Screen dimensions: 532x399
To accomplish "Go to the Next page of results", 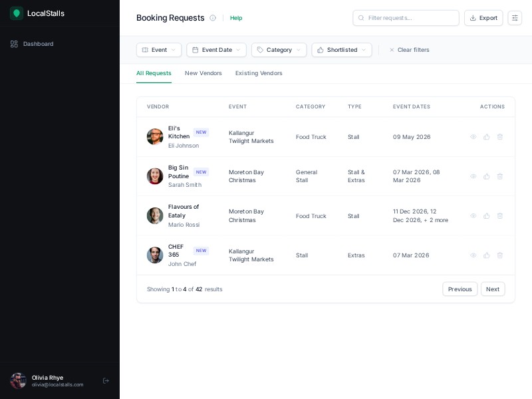I will (x=493, y=289).
